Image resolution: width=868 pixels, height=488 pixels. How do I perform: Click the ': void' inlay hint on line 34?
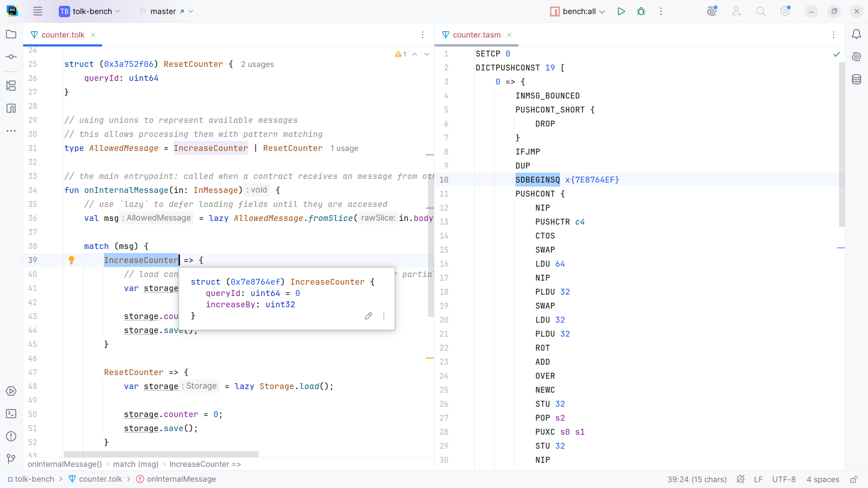(x=257, y=190)
